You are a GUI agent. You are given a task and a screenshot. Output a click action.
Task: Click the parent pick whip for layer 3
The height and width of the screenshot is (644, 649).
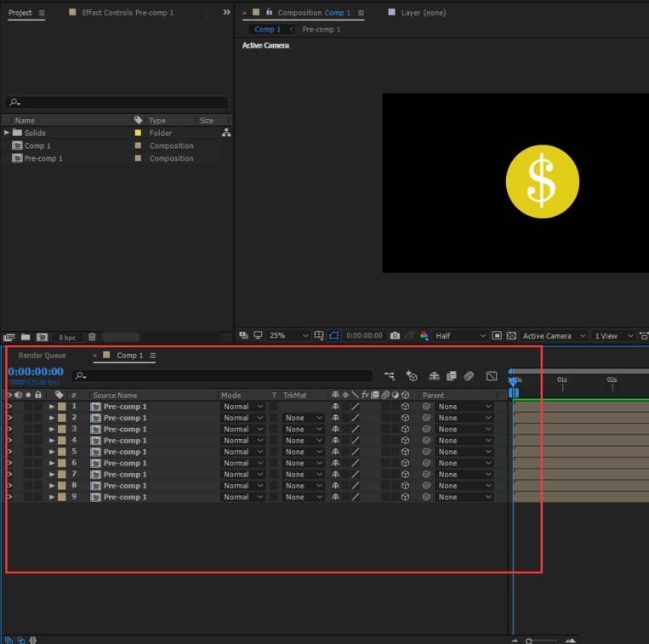(x=426, y=430)
